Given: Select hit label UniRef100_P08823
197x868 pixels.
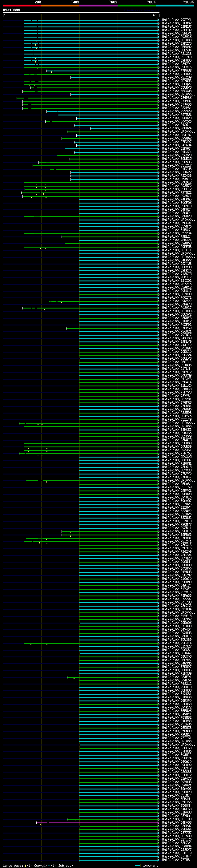Looking at the screenshot, I should (x=177, y=118).
